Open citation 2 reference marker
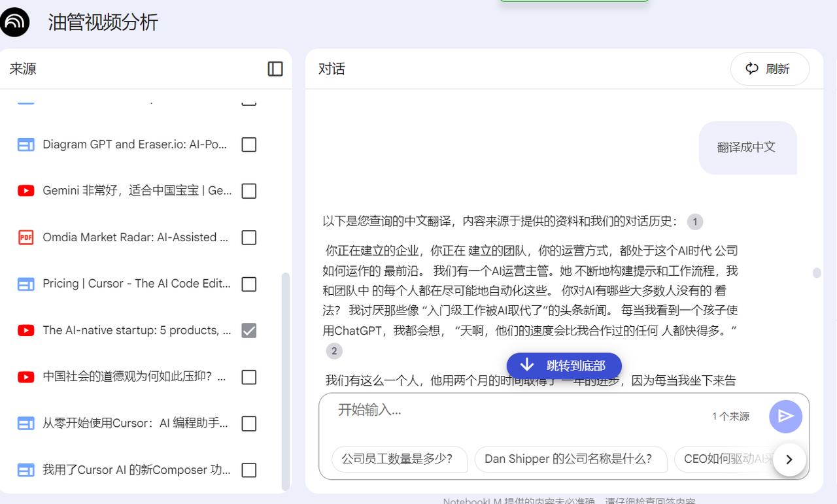837x504 pixels. pyautogui.click(x=334, y=351)
